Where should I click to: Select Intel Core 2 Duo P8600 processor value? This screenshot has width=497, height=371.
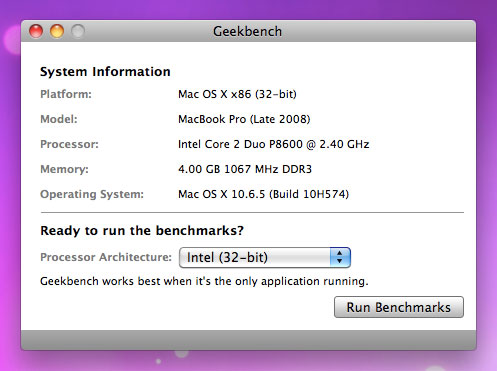[x=274, y=144]
